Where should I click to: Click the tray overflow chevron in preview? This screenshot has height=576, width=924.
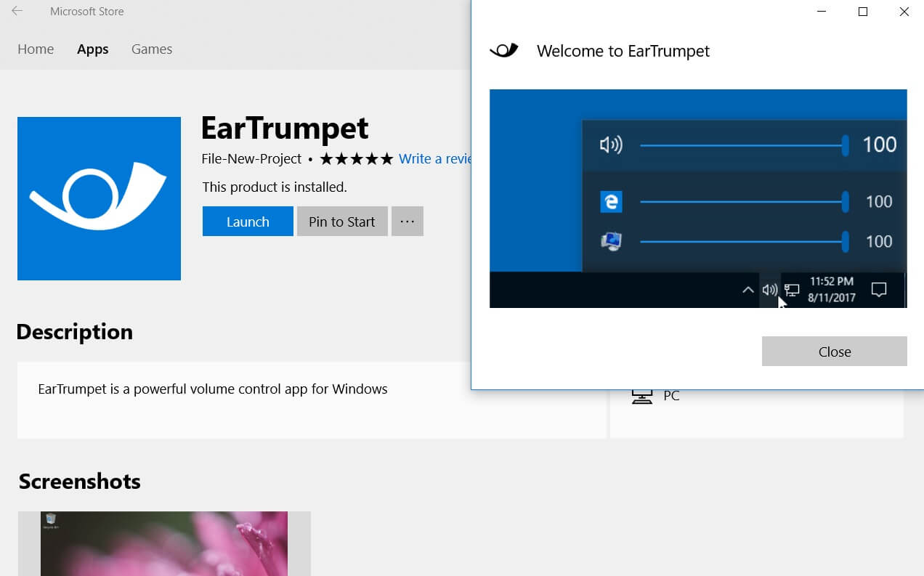pos(747,290)
